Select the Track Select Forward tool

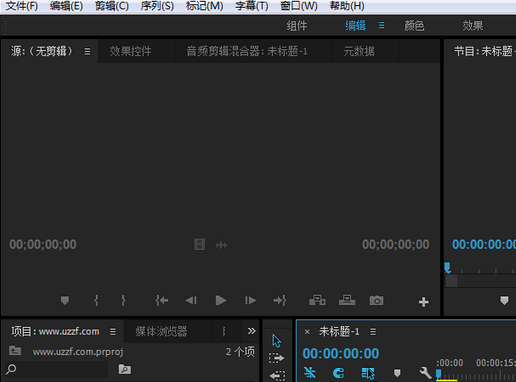pyautogui.click(x=276, y=358)
